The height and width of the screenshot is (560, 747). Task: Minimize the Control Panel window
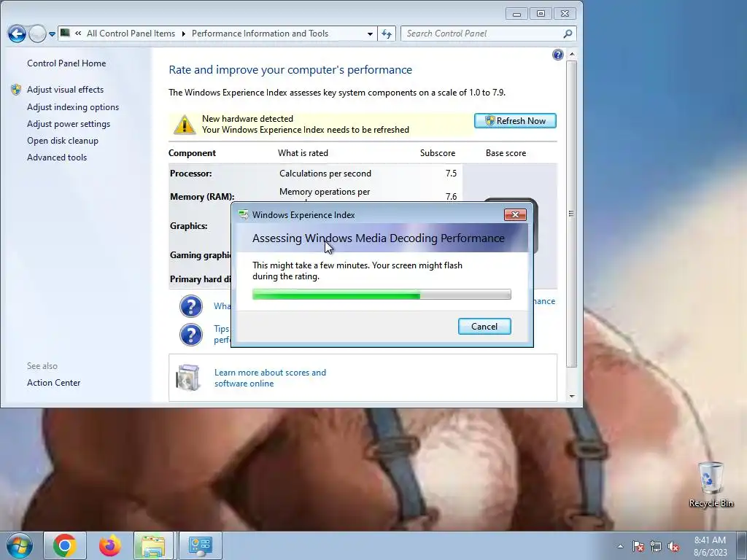(516, 14)
